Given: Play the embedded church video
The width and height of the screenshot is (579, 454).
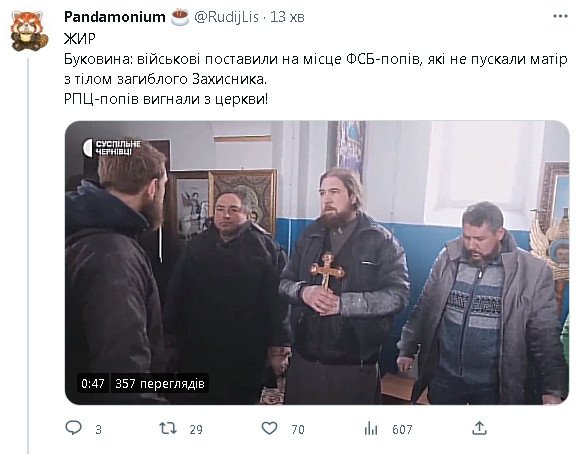Looking at the screenshot, I should [317, 262].
